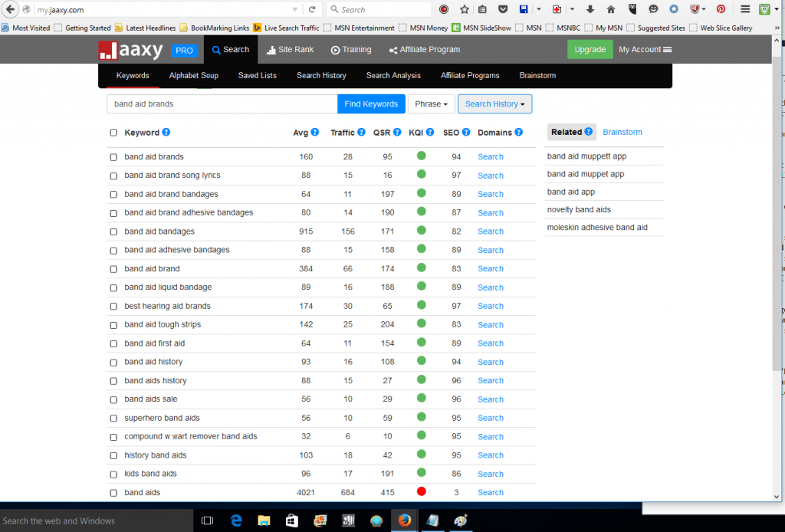
Task: Open Firefox from the Windows taskbar
Action: (x=404, y=521)
